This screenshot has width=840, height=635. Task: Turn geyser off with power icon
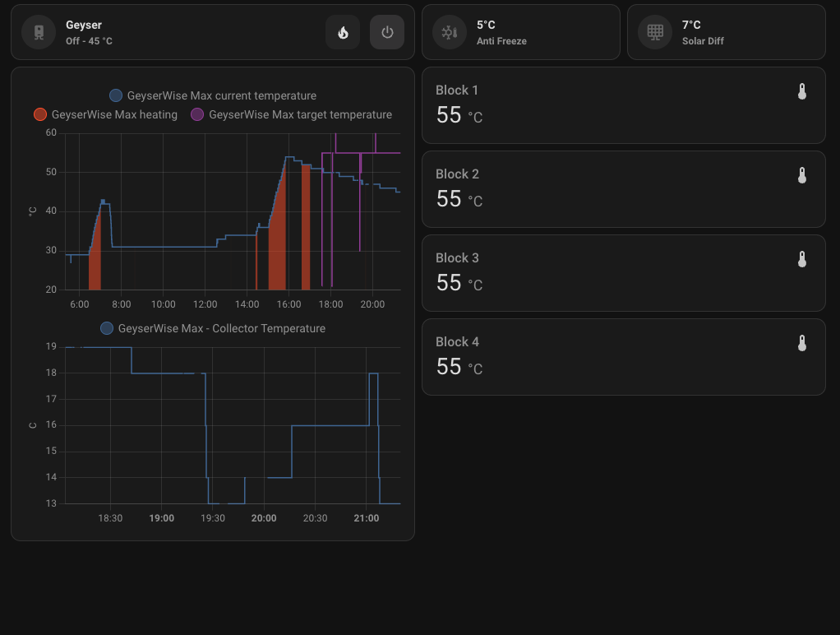point(387,32)
